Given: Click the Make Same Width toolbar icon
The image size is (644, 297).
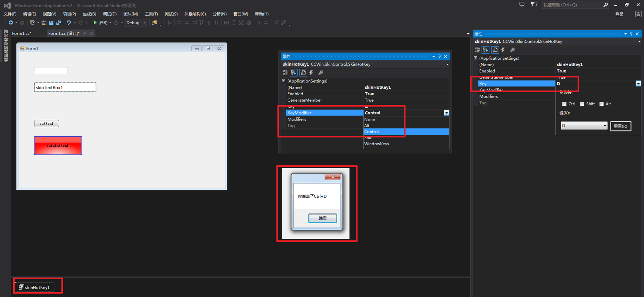Looking at the screenshot, I should click(226, 23).
